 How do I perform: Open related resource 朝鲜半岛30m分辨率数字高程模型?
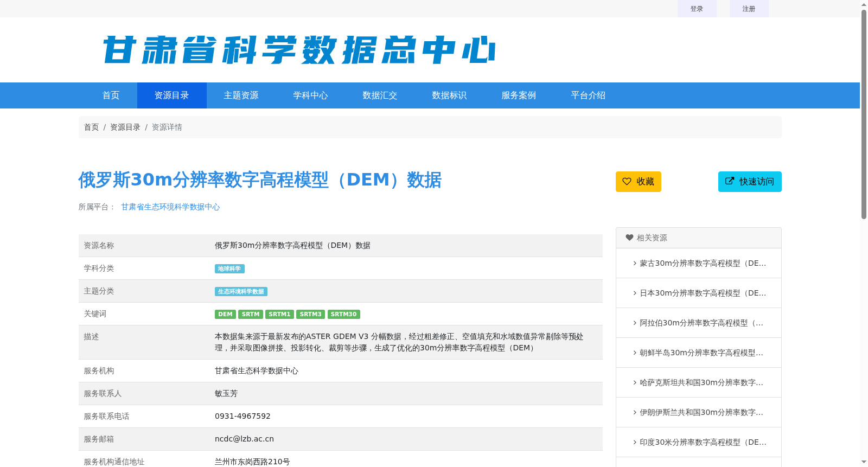coord(701,353)
